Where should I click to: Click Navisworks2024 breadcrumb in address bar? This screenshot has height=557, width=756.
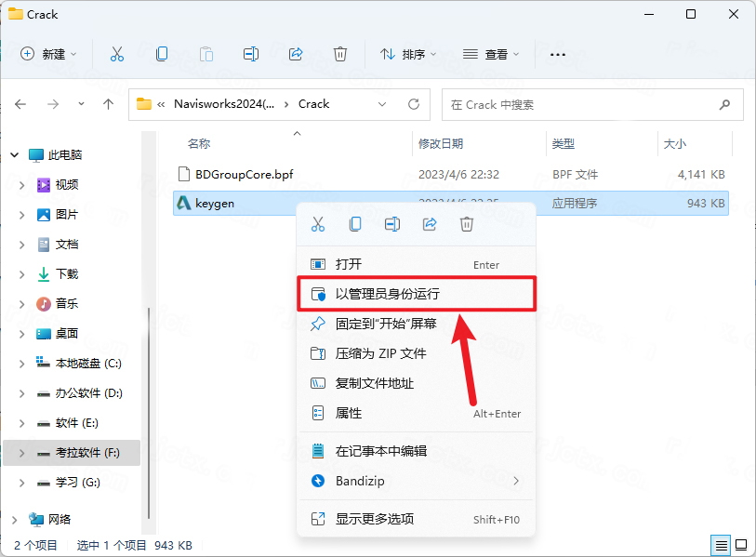point(224,104)
